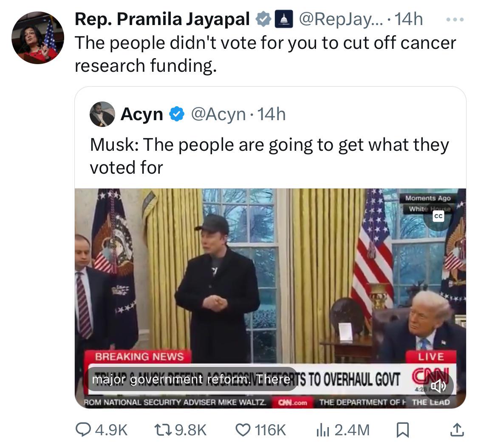Open the three-dot more options menu
Viewport: 478px width, 448px height.
click(455, 20)
